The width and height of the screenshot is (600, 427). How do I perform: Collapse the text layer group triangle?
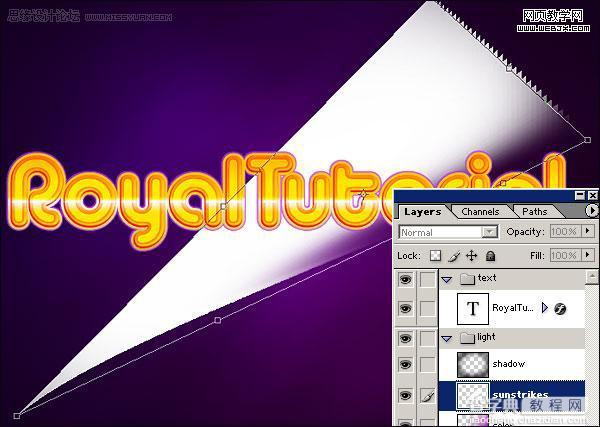pyautogui.click(x=447, y=280)
